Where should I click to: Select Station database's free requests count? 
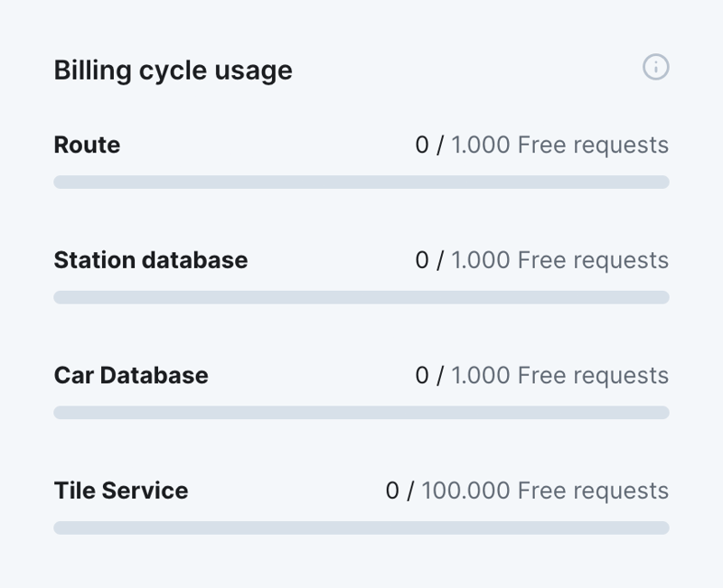click(543, 260)
